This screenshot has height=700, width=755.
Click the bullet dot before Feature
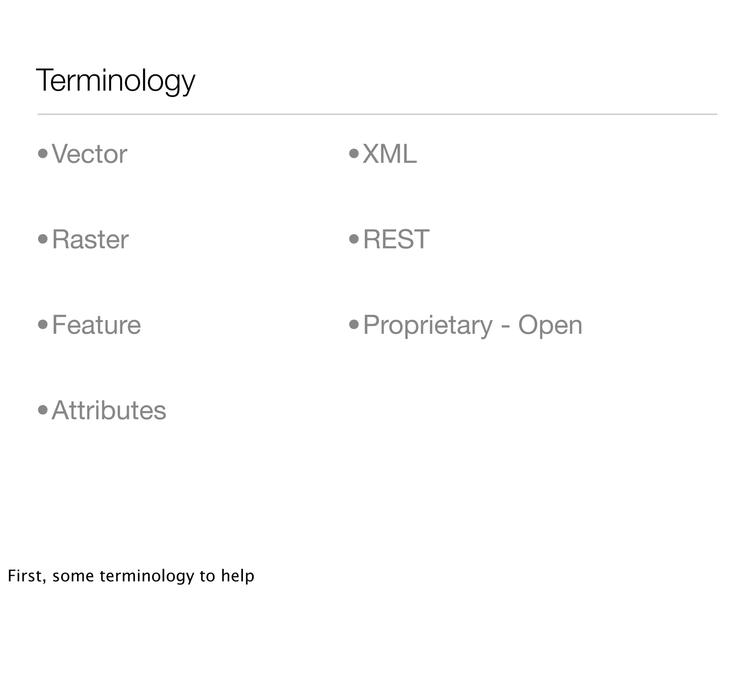point(43,324)
